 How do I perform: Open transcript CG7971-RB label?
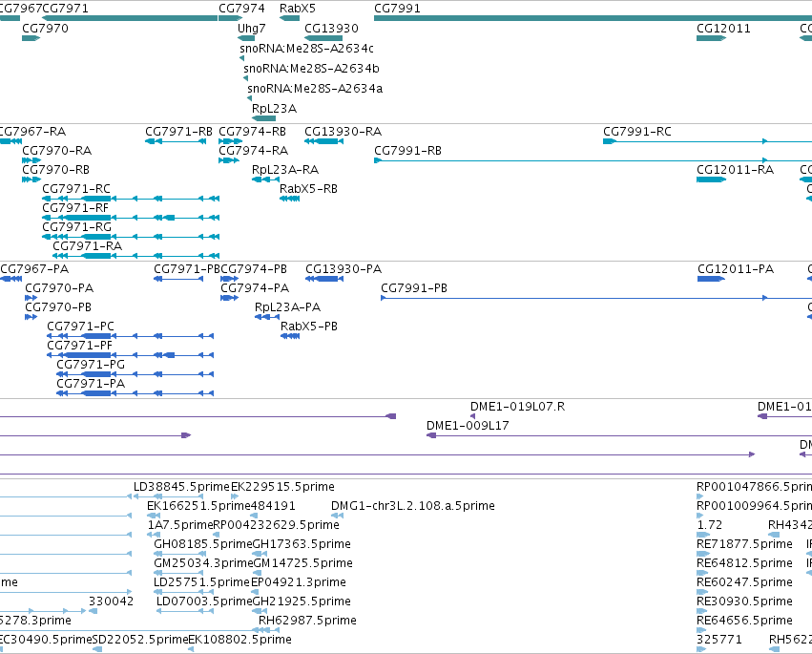[178, 132]
